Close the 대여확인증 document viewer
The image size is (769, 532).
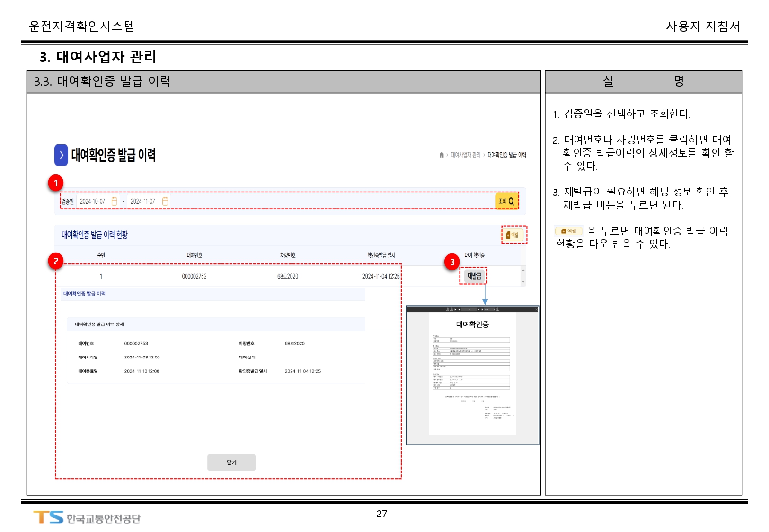coord(536,309)
